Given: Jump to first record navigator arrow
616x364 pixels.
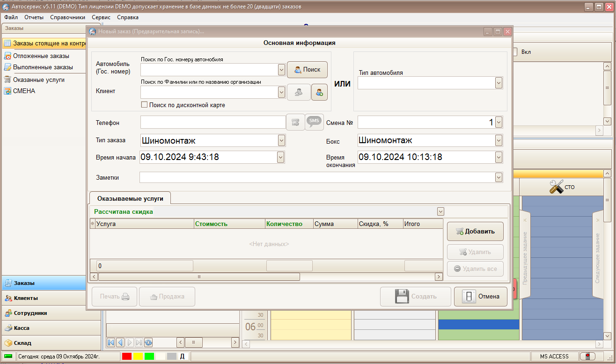Looking at the screenshot, I should coord(111,342).
